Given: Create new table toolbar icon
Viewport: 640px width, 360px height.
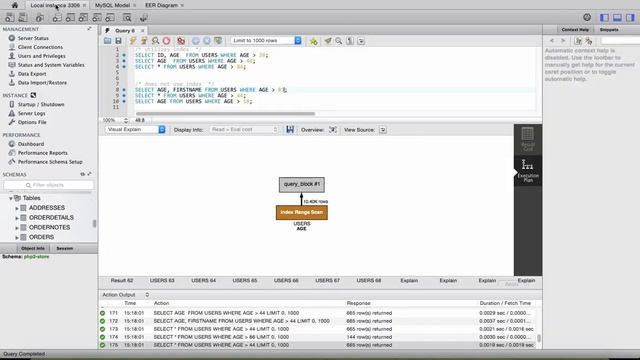Looking at the screenshot, I should (x=70, y=18).
